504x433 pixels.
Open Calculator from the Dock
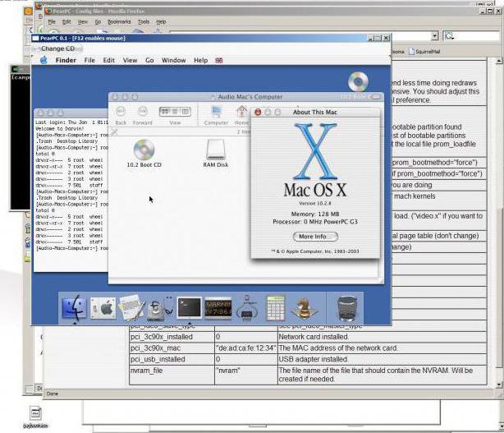(x=276, y=308)
